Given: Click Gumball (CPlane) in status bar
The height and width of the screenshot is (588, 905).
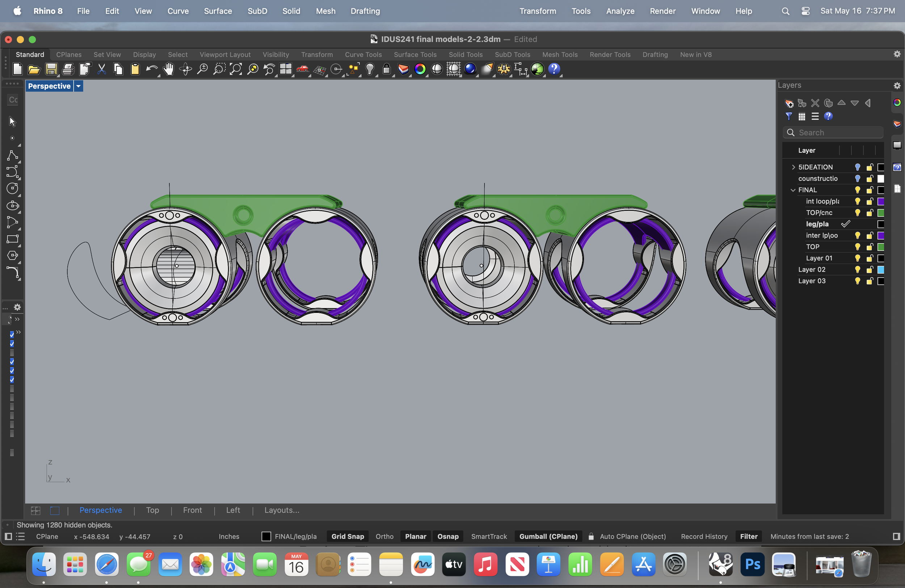Looking at the screenshot, I should (x=548, y=537).
